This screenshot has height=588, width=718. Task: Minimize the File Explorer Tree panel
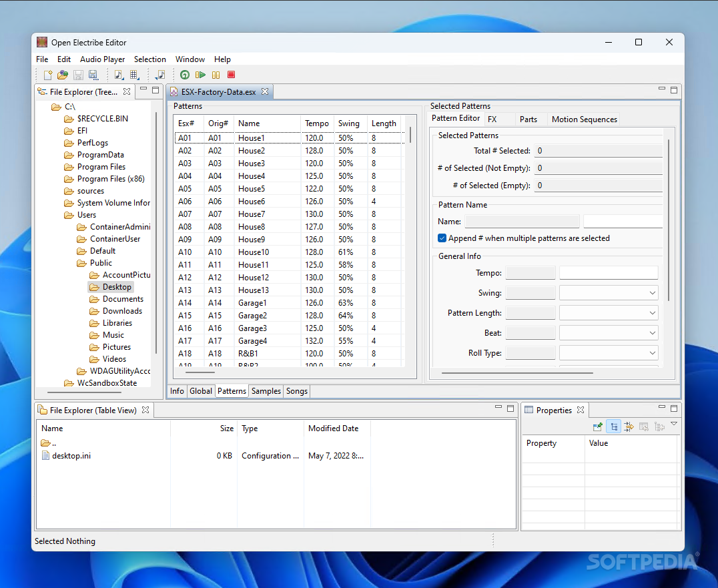[143, 89]
